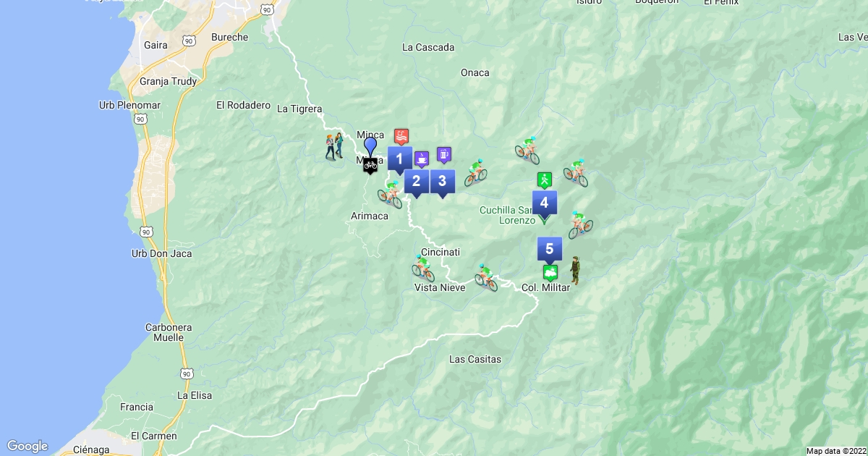868x456 pixels.
Task: Open the purple beer mug marker
Action: click(x=444, y=154)
